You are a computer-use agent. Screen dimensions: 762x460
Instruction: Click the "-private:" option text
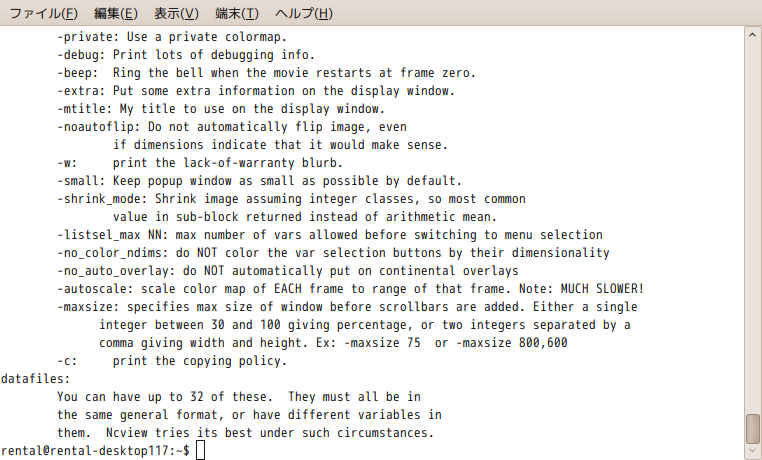[x=88, y=37]
